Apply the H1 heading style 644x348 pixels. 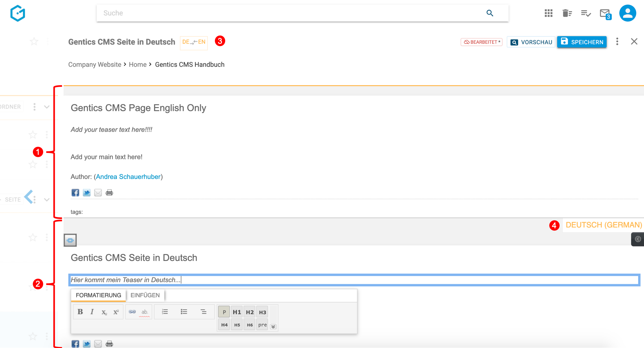(237, 312)
